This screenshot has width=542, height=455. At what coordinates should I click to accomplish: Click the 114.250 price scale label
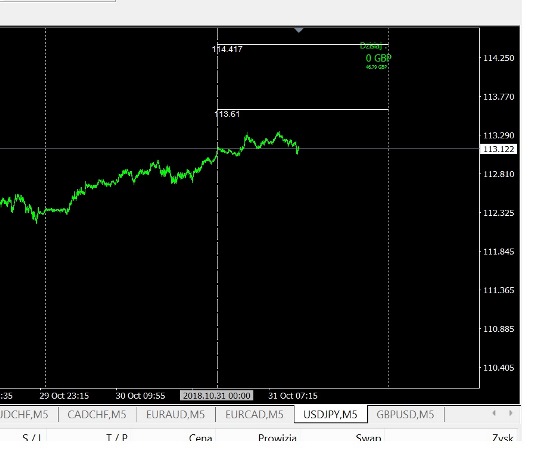[x=498, y=58]
